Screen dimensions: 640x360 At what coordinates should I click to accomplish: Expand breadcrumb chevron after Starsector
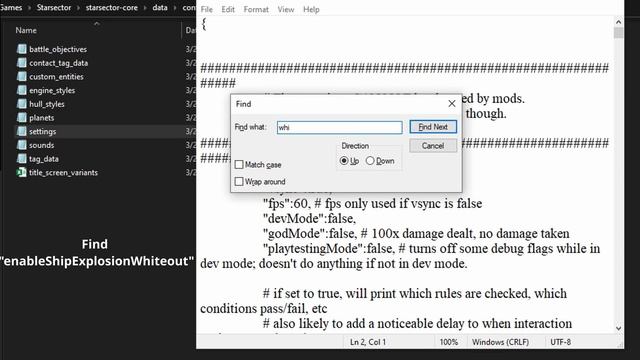coord(78,8)
